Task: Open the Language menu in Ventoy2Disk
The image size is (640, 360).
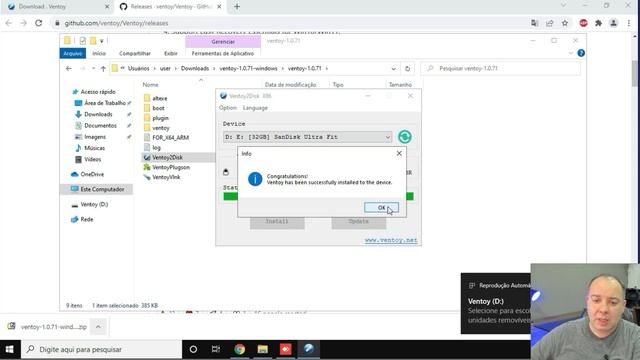Action: (x=255, y=108)
